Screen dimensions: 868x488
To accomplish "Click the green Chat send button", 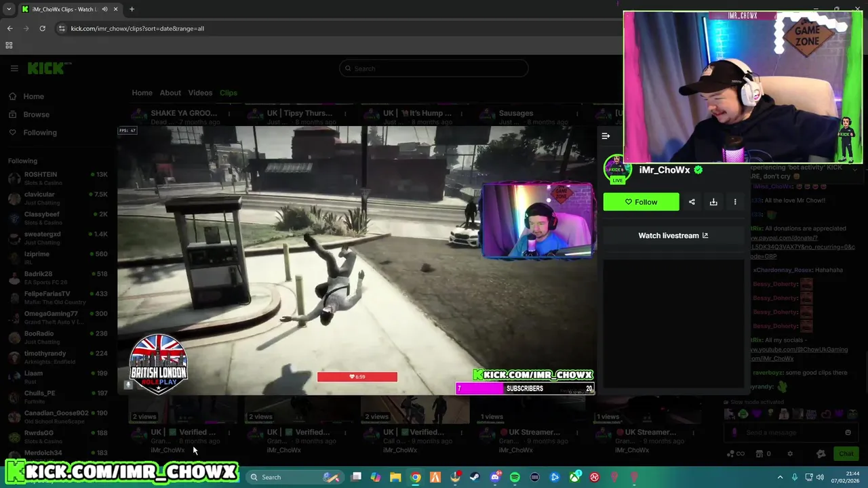I will (x=846, y=454).
